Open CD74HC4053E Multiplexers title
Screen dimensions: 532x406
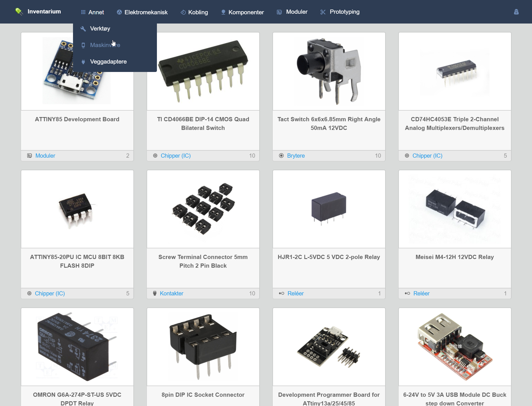coord(455,123)
